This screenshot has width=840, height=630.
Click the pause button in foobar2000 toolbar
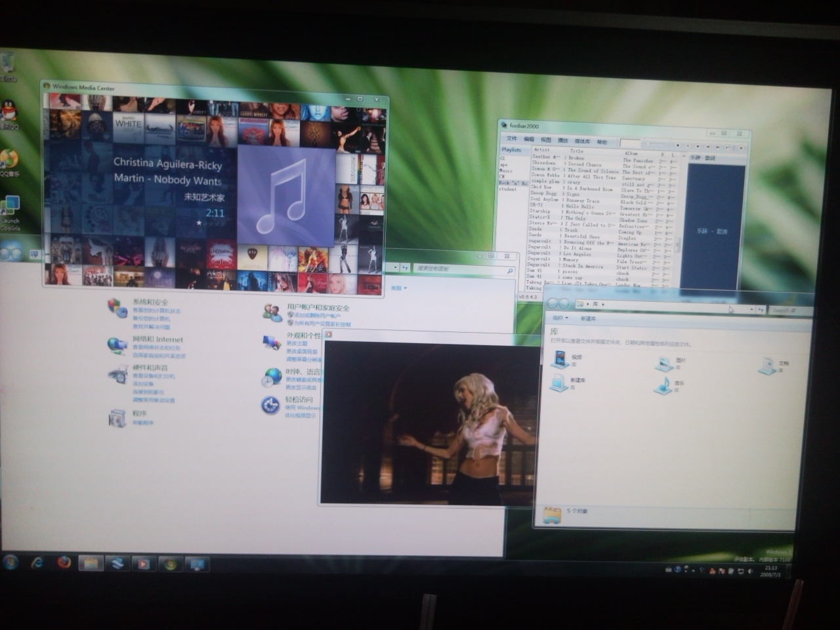(688, 146)
